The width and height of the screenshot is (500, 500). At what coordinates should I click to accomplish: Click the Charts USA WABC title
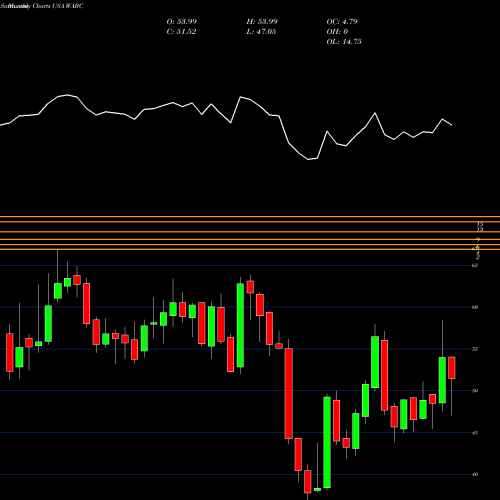(58, 6)
